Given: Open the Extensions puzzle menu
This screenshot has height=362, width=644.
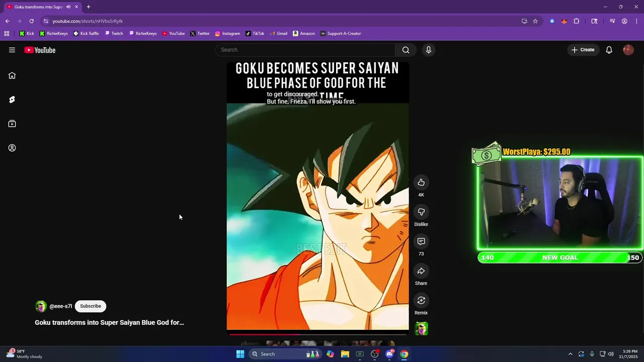Looking at the screenshot, I should click(577, 21).
